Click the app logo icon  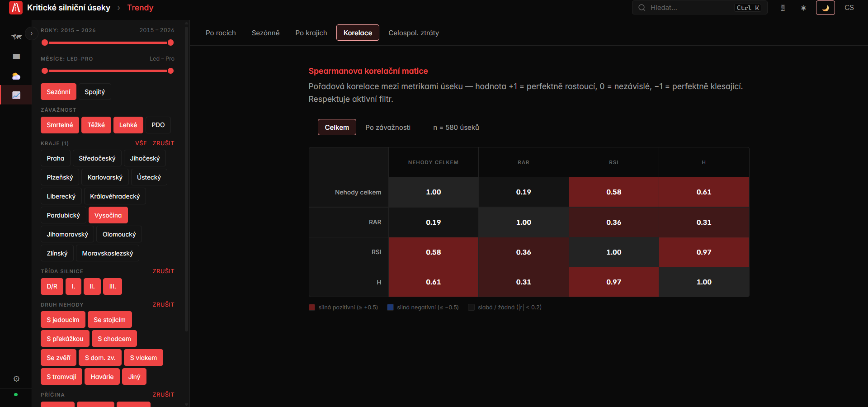16,8
